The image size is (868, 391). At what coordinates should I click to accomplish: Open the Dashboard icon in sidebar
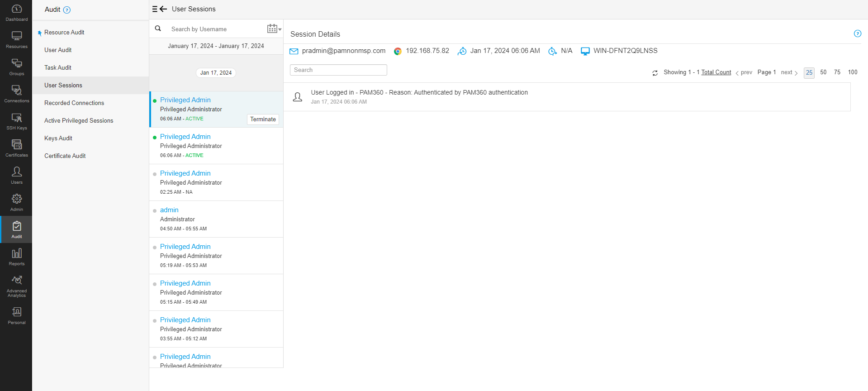tap(17, 13)
